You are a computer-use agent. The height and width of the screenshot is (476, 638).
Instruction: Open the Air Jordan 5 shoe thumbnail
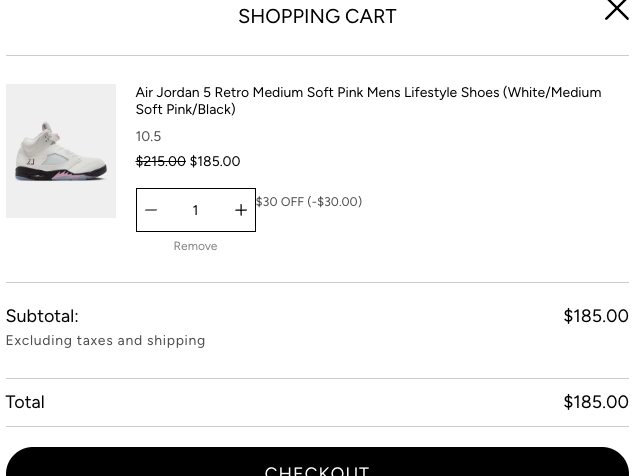pyautogui.click(x=61, y=151)
